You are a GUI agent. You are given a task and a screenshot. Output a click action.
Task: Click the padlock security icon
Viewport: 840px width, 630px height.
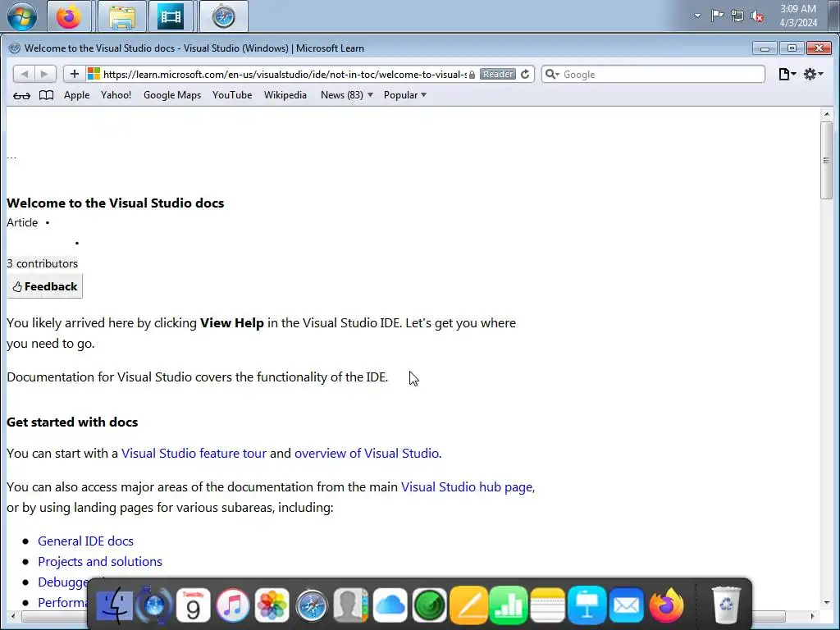click(472, 75)
